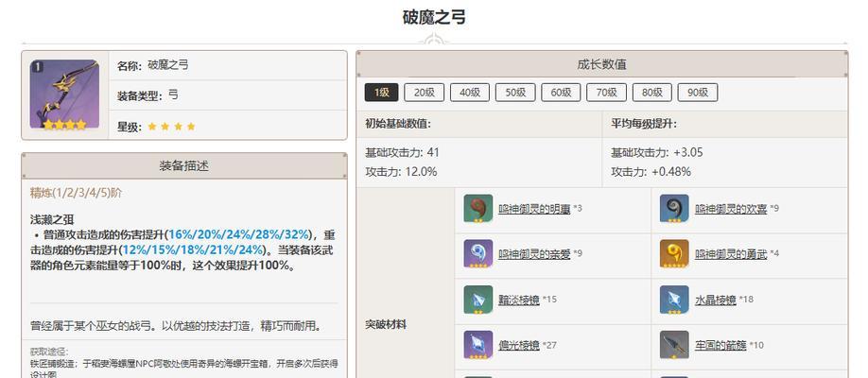This screenshot has height=378, width=868.
Task: Click the weapon lore description sentence
Action: click(176, 325)
